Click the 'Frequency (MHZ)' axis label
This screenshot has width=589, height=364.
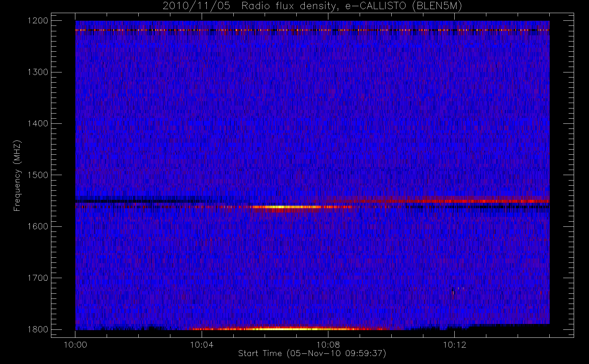[17, 175]
